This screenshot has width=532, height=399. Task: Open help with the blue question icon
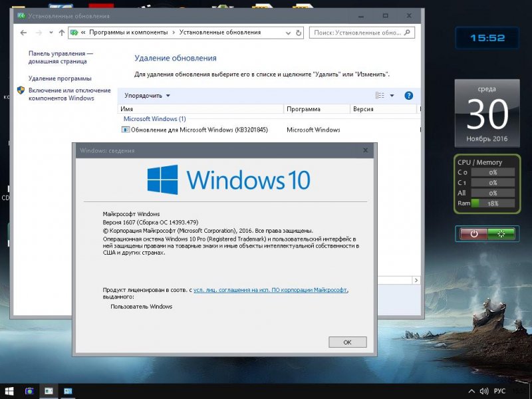[409, 96]
